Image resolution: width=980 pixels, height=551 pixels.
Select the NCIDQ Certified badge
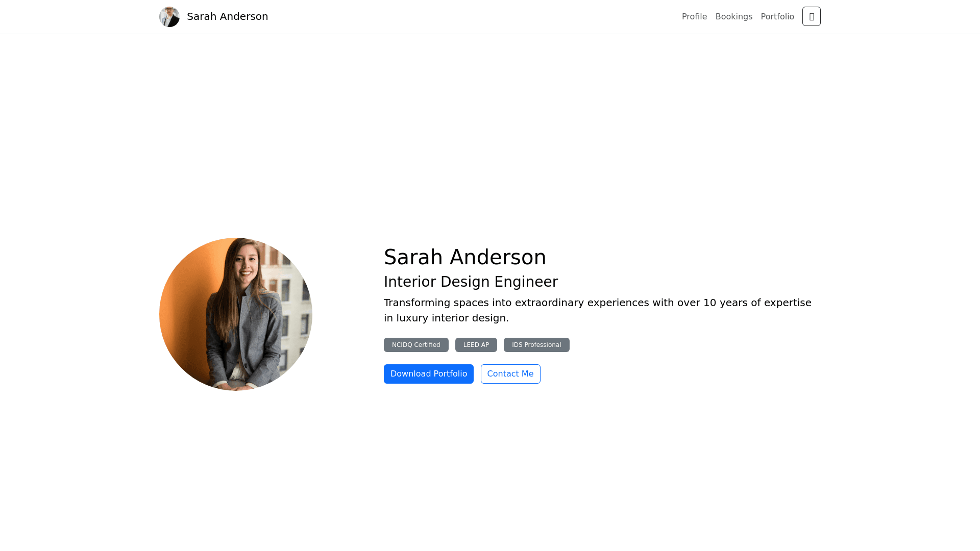[416, 345]
